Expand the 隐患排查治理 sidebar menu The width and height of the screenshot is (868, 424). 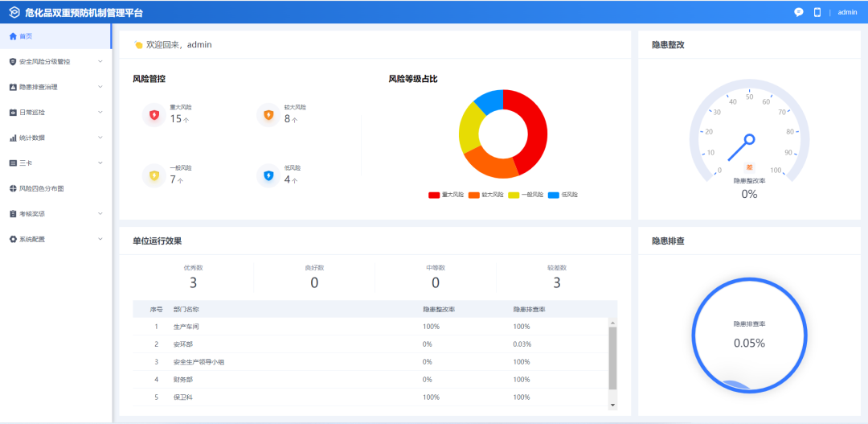[x=55, y=87]
